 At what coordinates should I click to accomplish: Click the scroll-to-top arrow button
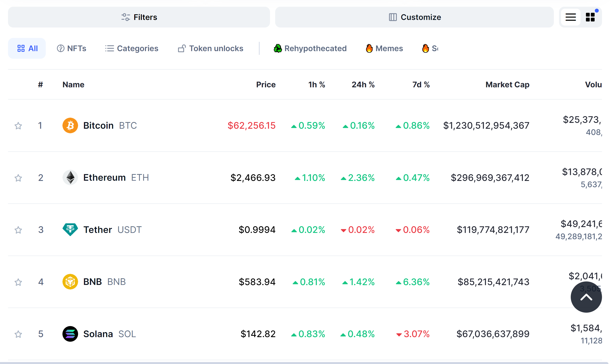tap(586, 297)
